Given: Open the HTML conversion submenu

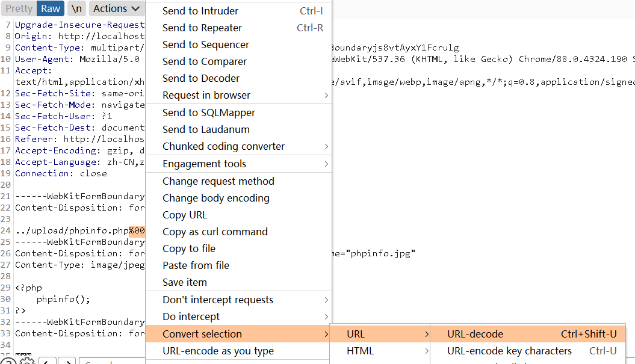Looking at the screenshot, I should (360, 351).
